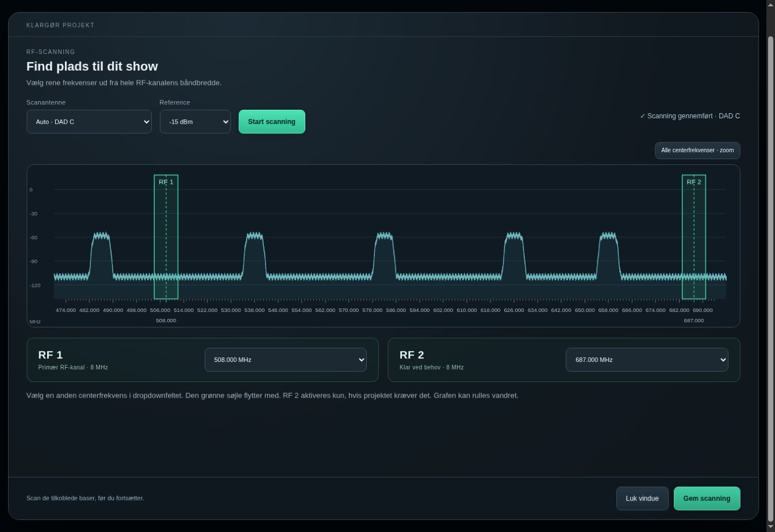The image size is (775, 532).
Task: Open the Scanantenne dropdown
Action: (x=89, y=122)
